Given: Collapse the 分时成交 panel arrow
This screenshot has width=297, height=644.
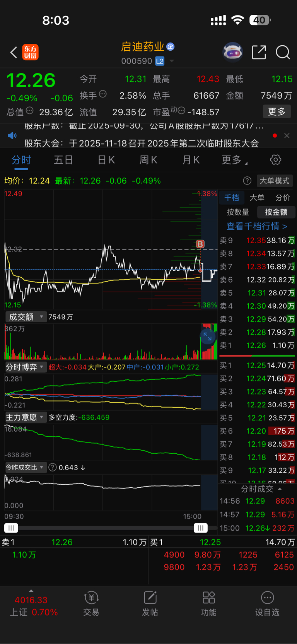Looking at the screenshot, I should tap(280, 489).
